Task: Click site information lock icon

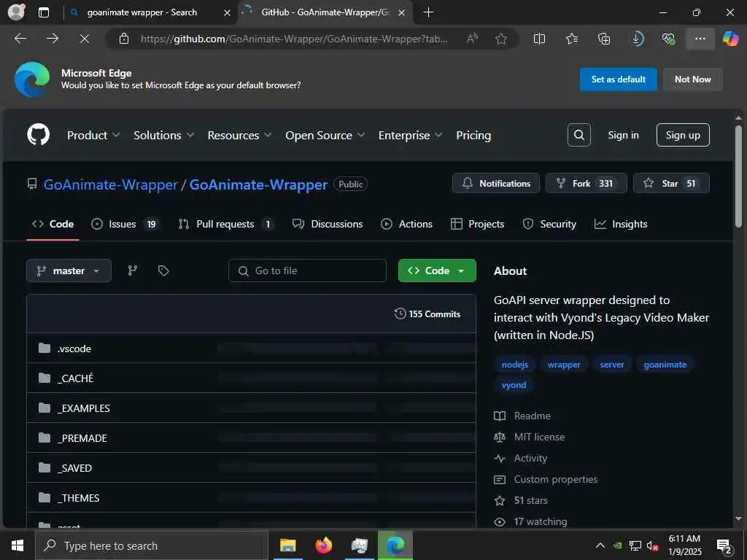Action: (124, 39)
